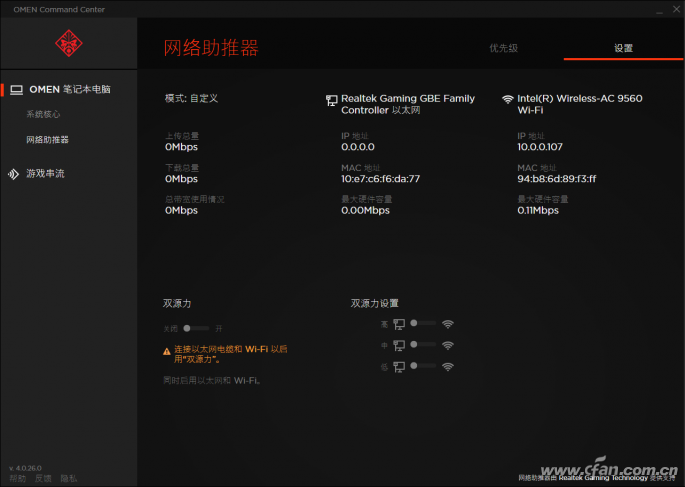The image size is (685, 487).
Task: Click the 0Mbps value under 上传总量
Action: [x=181, y=147]
